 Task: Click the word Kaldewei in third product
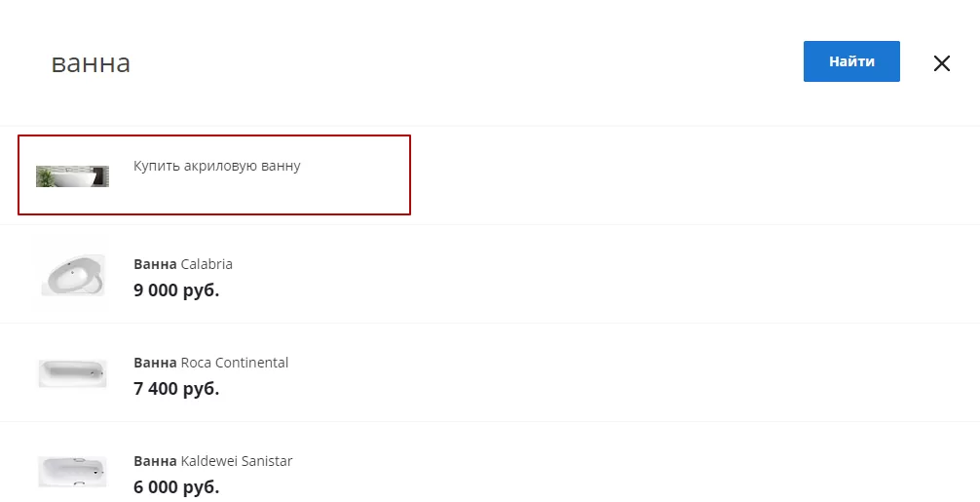pos(206,461)
